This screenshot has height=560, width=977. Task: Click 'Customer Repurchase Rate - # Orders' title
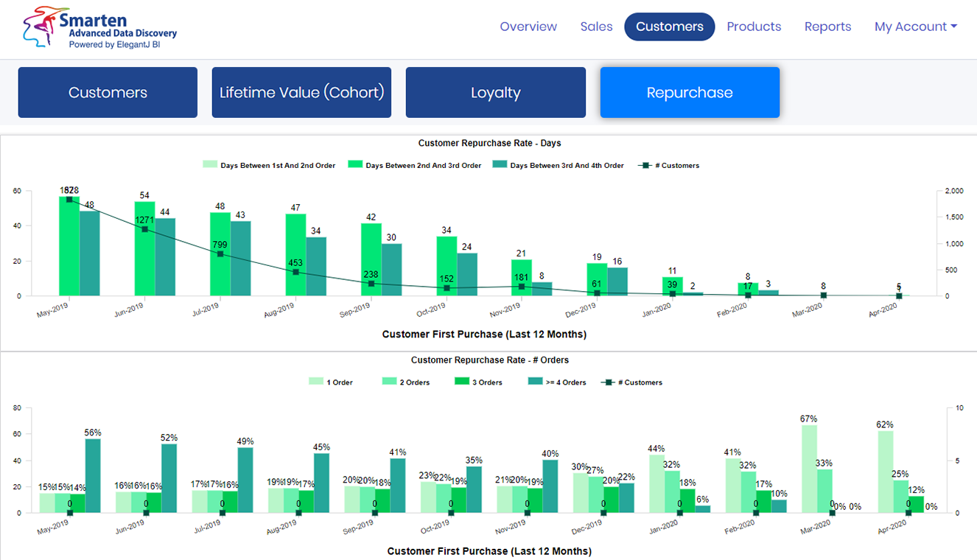489,360
